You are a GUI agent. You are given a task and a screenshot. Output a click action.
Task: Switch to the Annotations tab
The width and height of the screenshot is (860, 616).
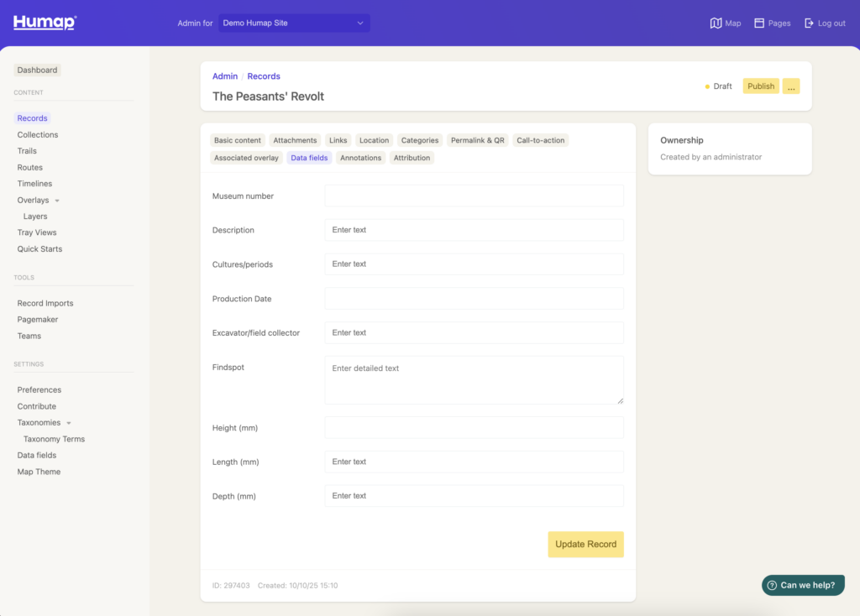360,158
